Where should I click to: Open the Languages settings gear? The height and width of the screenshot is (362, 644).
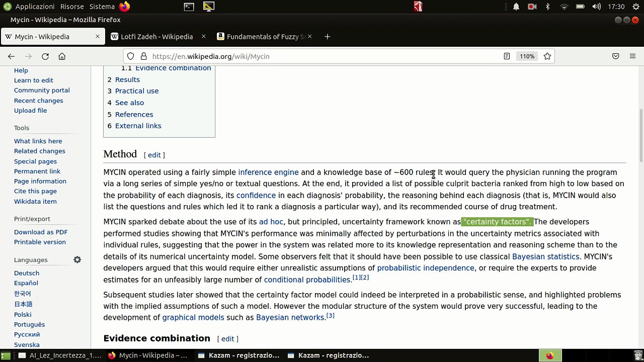tap(77, 260)
